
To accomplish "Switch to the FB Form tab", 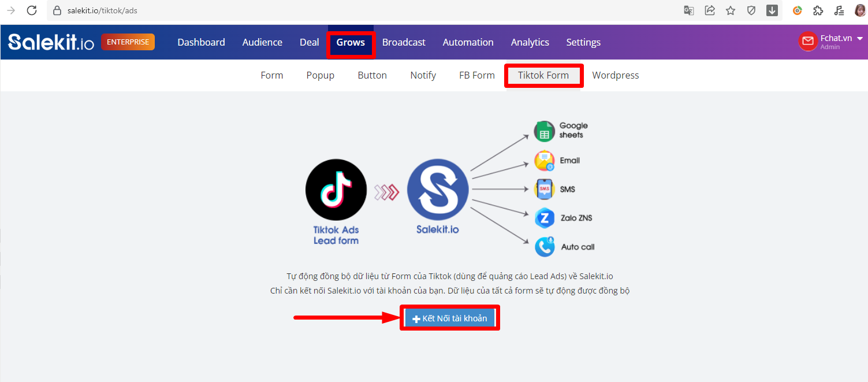I will (x=477, y=75).
